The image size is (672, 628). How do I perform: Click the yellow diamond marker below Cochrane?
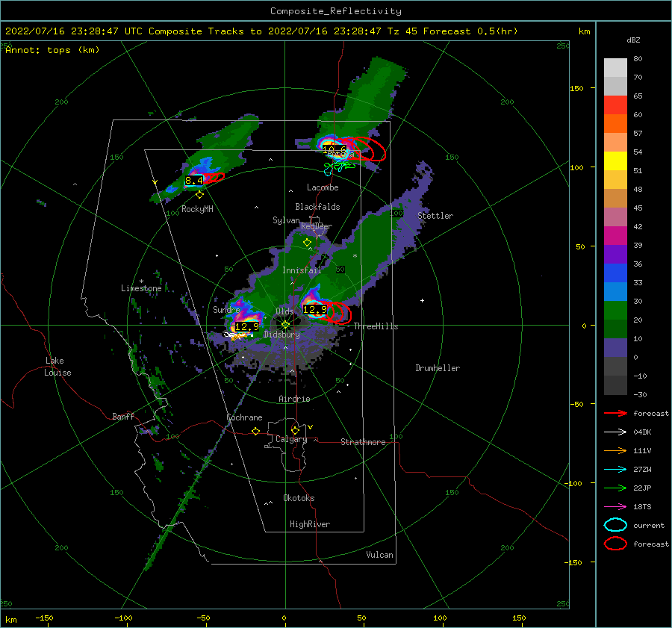(255, 432)
